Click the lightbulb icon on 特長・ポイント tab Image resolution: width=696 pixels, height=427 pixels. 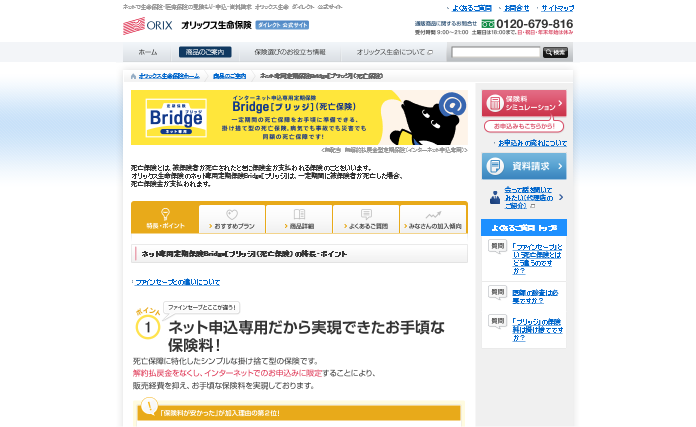165,214
